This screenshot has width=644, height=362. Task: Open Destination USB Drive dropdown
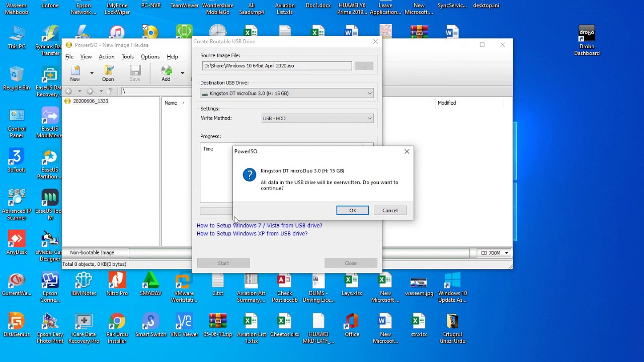[287, 94]
